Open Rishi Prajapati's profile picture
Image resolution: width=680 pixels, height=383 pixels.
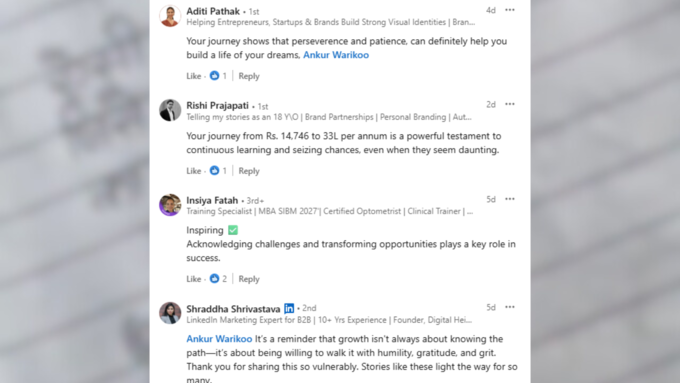pyautogui.click(x=170, y=110)
